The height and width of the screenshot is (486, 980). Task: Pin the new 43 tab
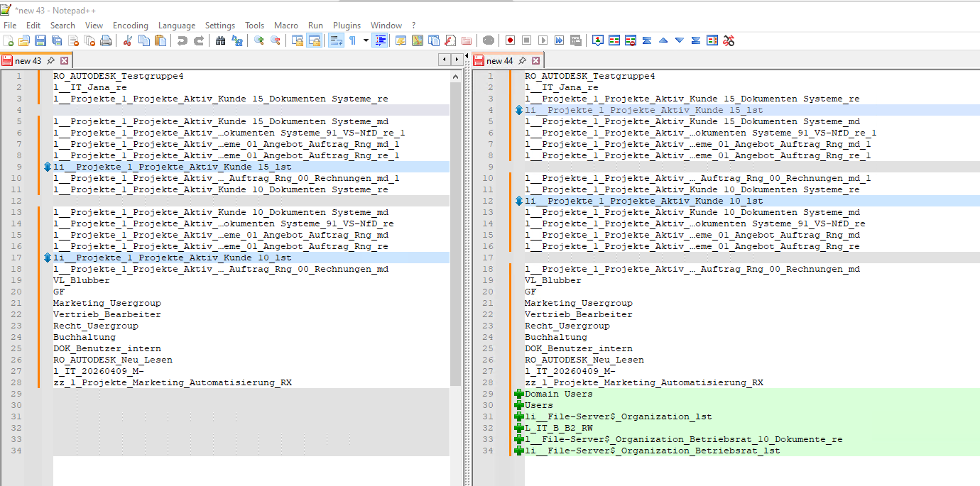point(51,61)
